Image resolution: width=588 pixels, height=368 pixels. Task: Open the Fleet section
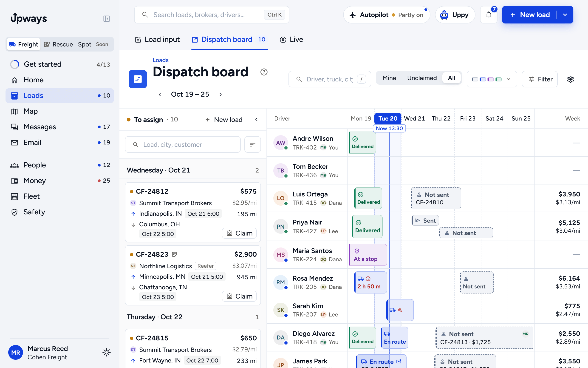[x=59, y=196]
